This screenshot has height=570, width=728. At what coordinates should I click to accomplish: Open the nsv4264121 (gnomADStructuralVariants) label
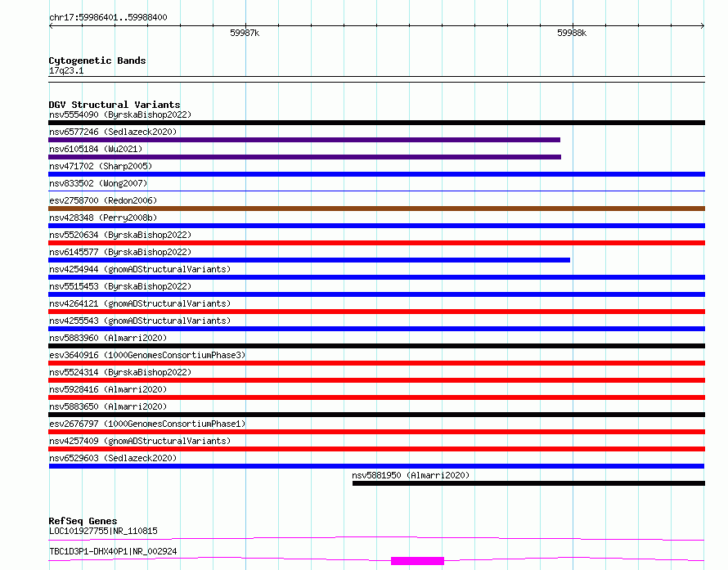[x=140, y=303]
